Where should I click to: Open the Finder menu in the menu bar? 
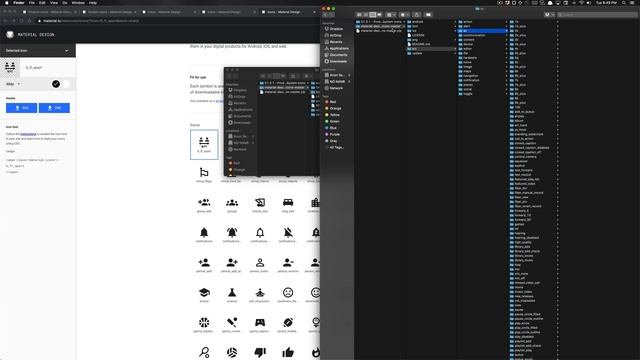[19, 3]
